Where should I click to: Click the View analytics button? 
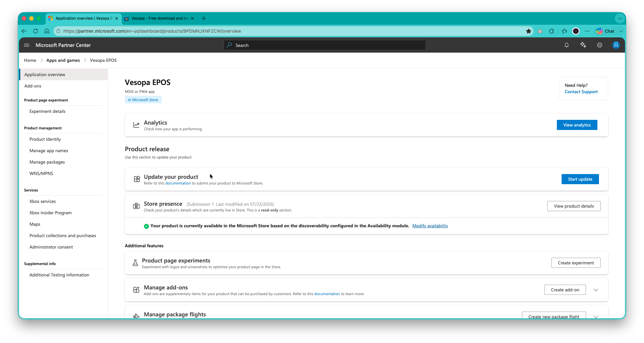pyautogui.click(x=577, y=125)
